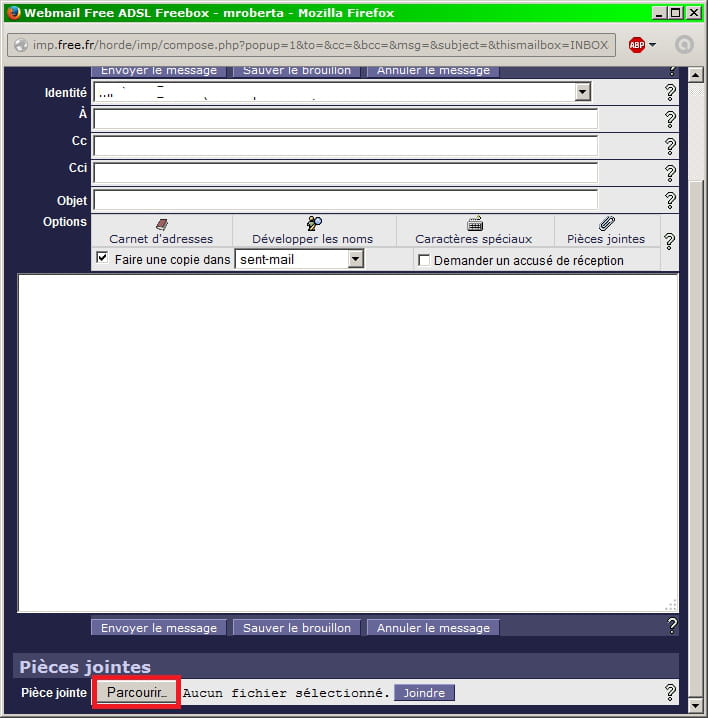708x718 pixels.
Task: Click the Pièces jointes paperclip option
Action: point(606,232)
